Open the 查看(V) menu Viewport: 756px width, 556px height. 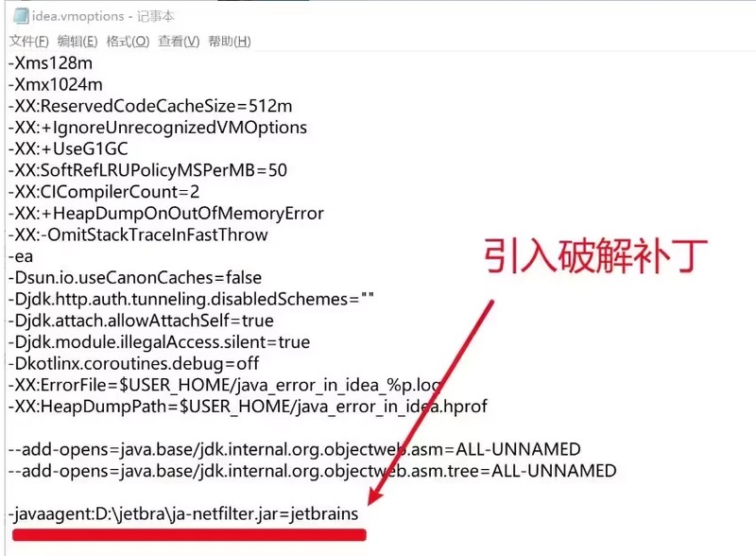179,42
